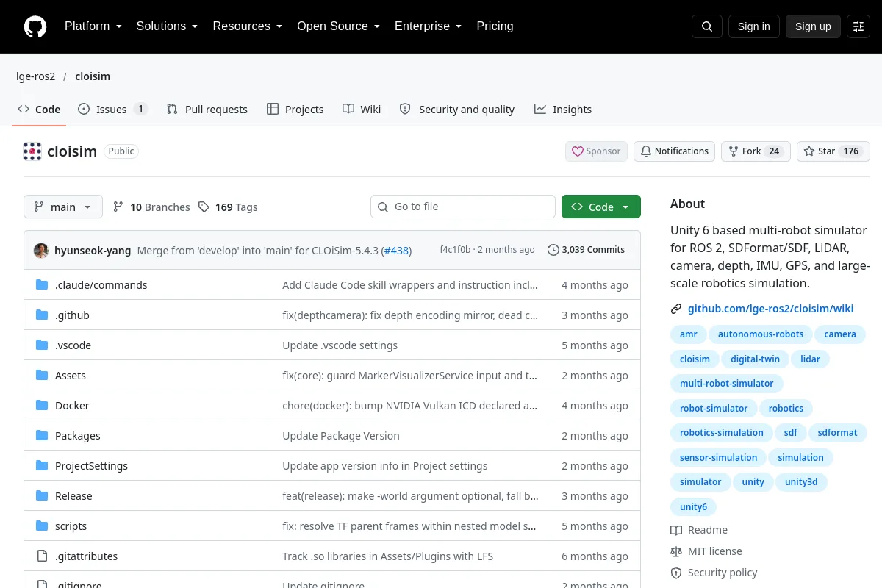Open the .claude/commands folder icon
The image size is (882, 588).
(x=42, y=285)
